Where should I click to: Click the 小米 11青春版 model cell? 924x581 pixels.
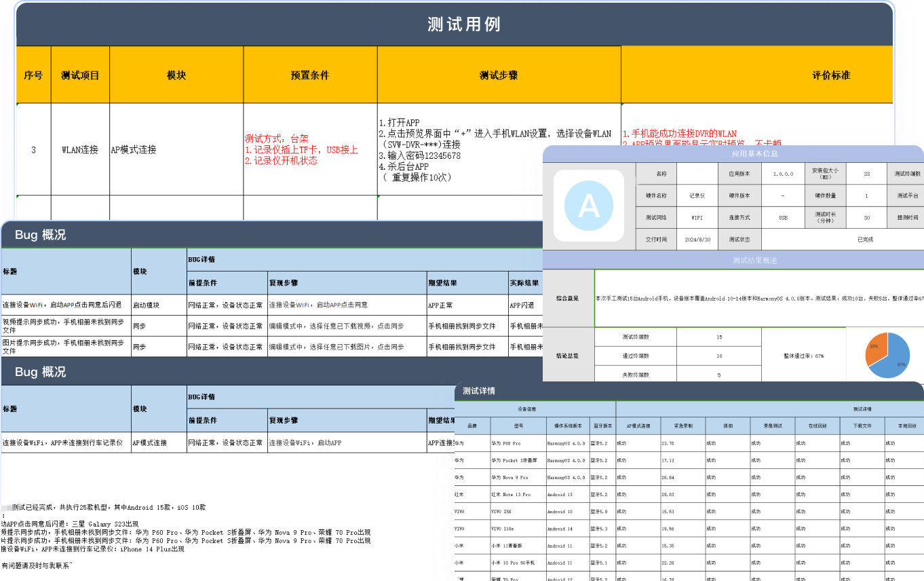click(x=518, y=545)
